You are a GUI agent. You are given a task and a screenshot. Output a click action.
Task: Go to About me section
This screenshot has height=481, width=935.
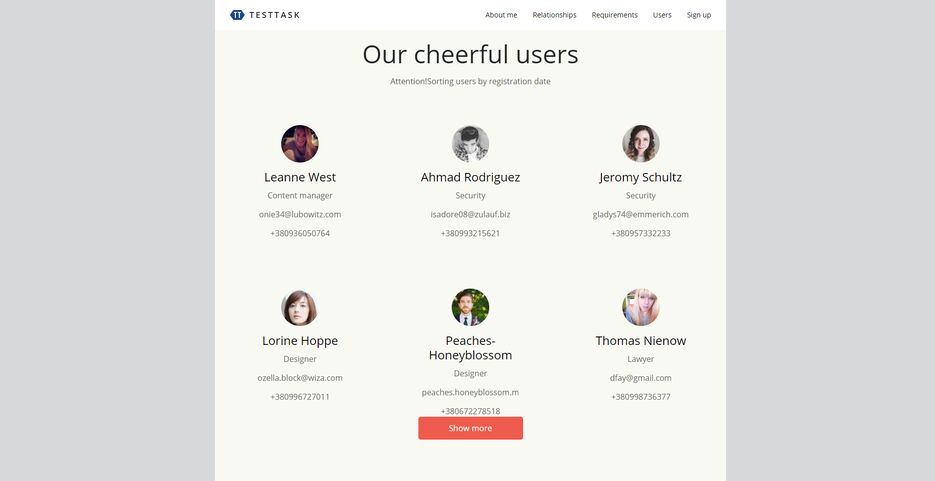[501, 15]
